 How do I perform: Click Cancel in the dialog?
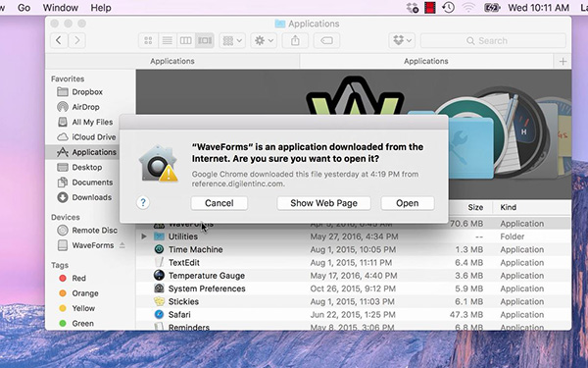point(219,203)
